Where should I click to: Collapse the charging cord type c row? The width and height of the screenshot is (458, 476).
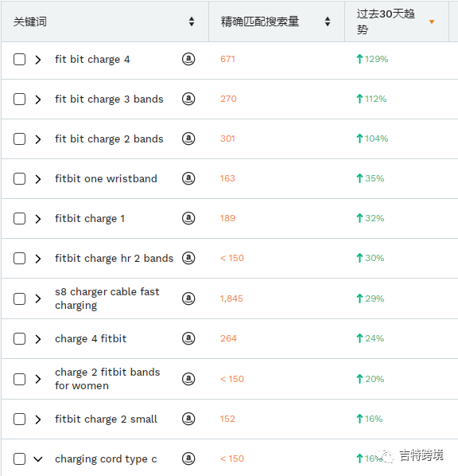tap(38, 459)
